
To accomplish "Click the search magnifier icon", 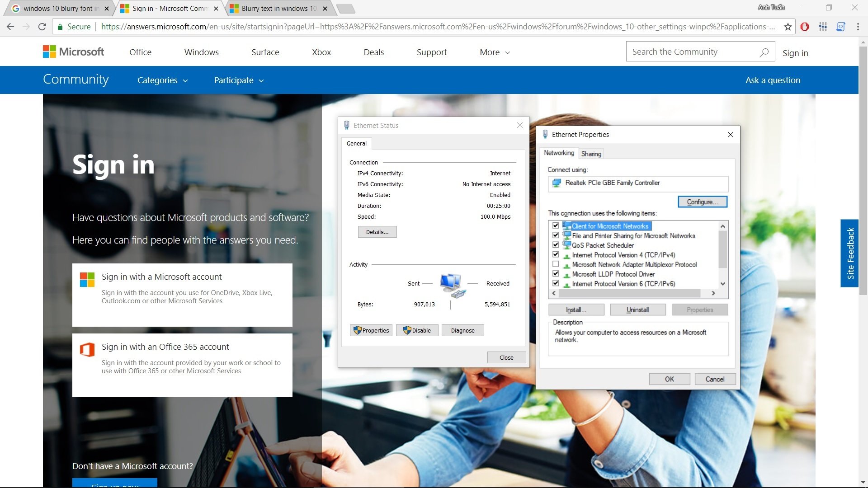I will tap(764, 52).
